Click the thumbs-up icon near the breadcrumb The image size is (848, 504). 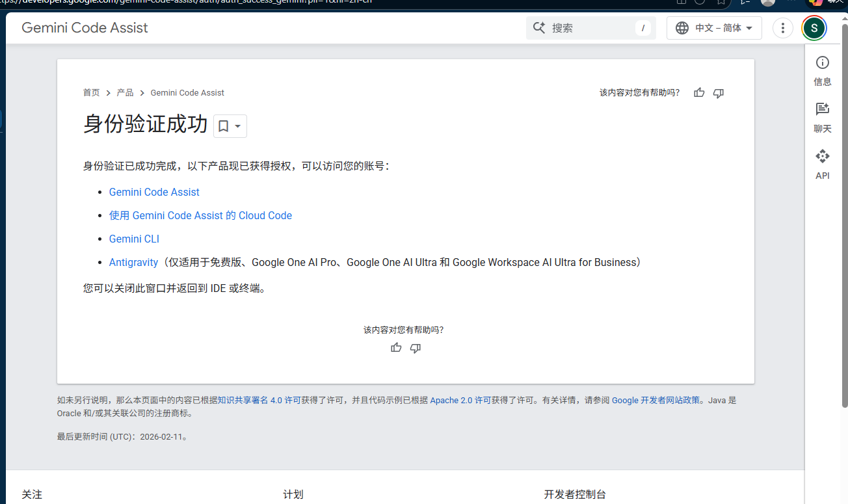(699, 93)
